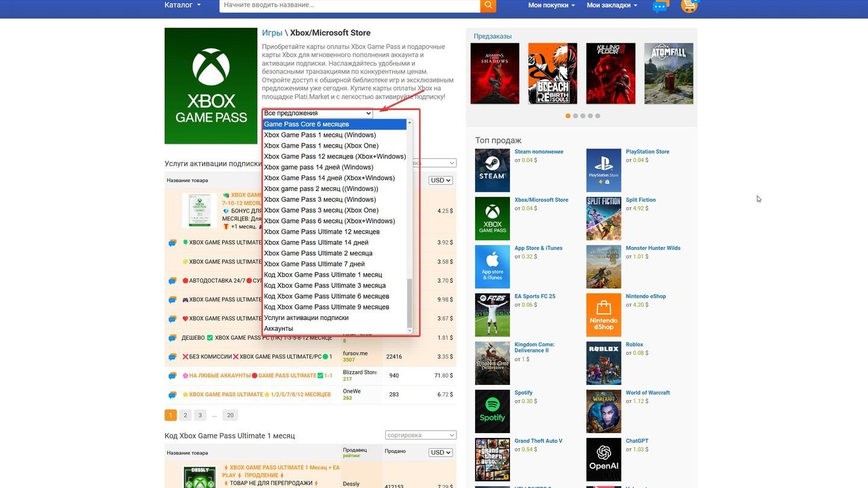Open the Killing Floor preorder thumbnail
The width and height of the screenshot is (868, 488).
click(x=611, y=74)
